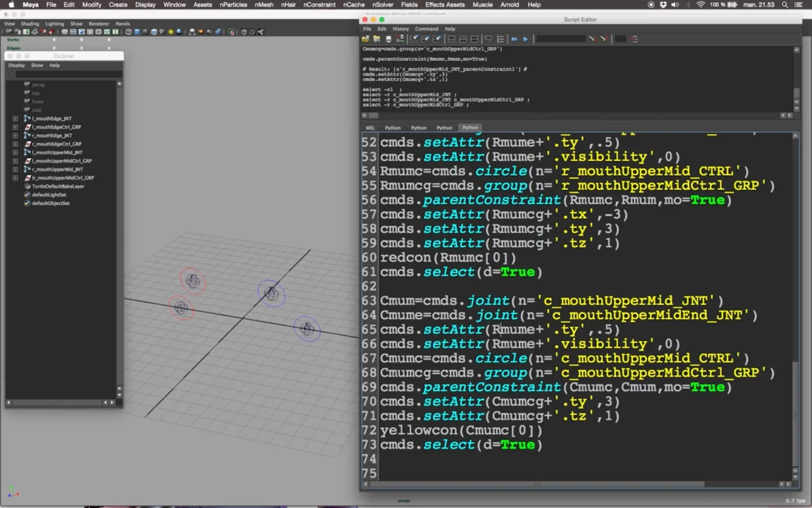Click Load Script icon in Script Editor
This screenshot has width=812, height=508.
pos(367,39)
